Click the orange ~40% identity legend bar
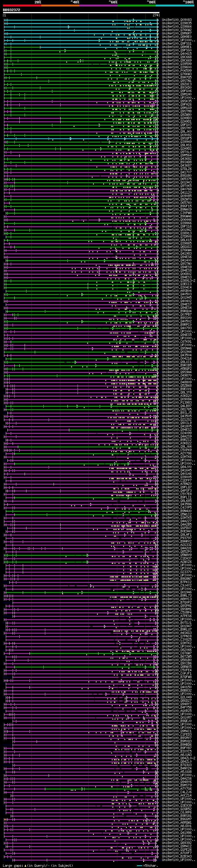 [x=60, y=6]
